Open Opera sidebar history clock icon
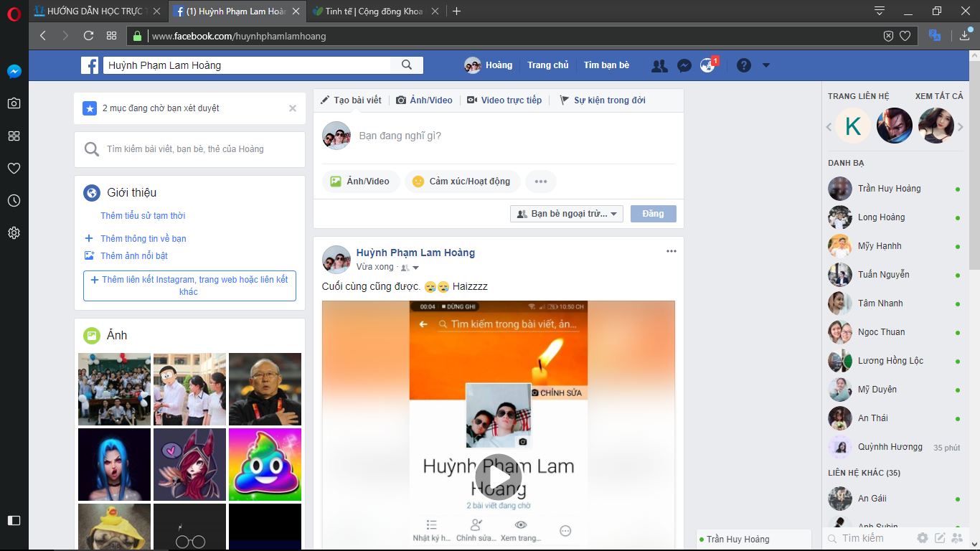 tap(14, 201)
